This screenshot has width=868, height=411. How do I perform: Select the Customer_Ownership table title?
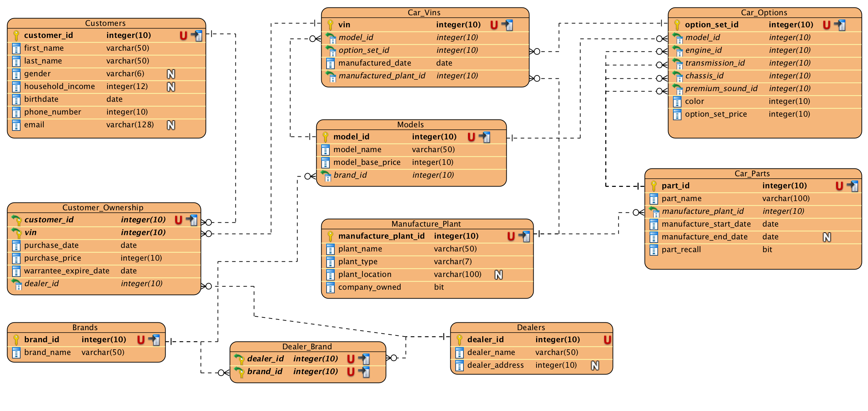click(103, 208)
